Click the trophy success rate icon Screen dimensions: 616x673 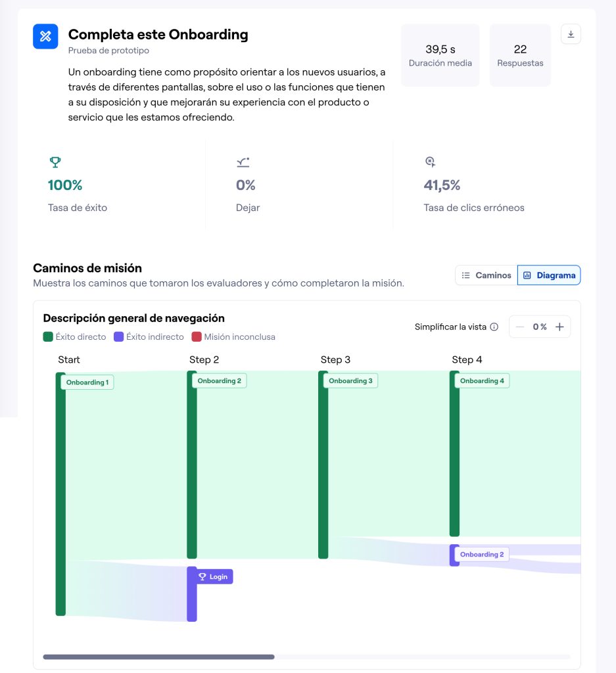coord(55,162)
